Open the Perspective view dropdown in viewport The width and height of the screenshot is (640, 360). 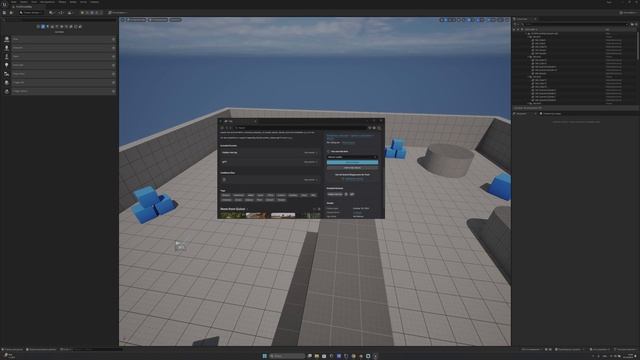(136, 20)
